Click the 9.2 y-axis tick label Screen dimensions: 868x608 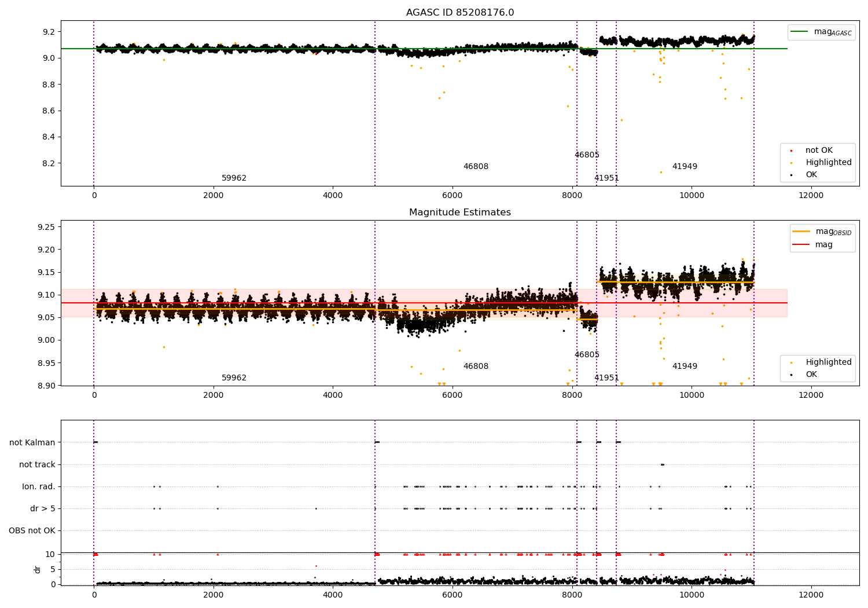pyautogui.click(x=49, y=31)
